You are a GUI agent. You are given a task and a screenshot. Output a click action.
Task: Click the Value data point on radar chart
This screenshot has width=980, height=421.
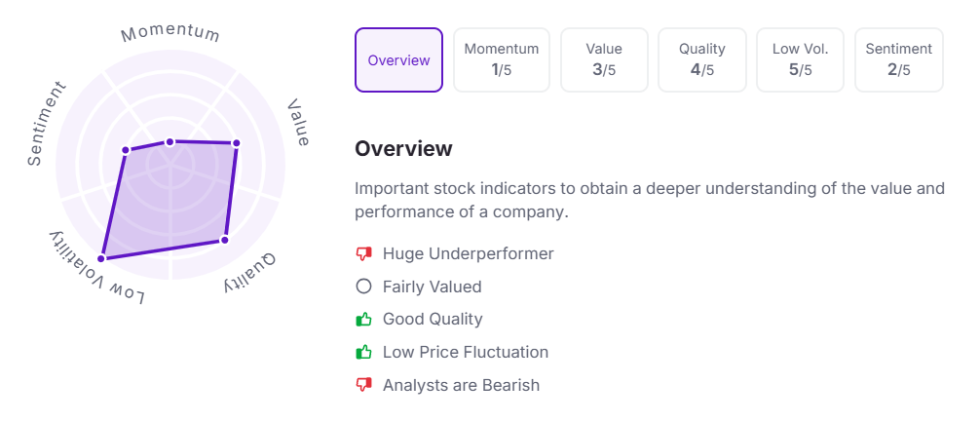[x=237, y=144]
